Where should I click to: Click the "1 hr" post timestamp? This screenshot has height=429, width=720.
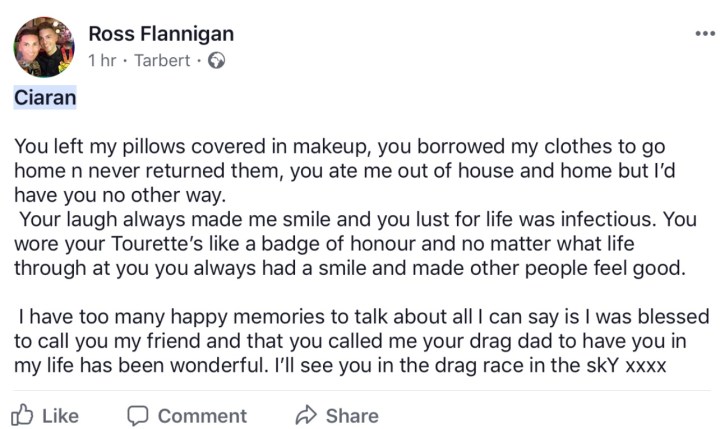click(x=102, y=60)
